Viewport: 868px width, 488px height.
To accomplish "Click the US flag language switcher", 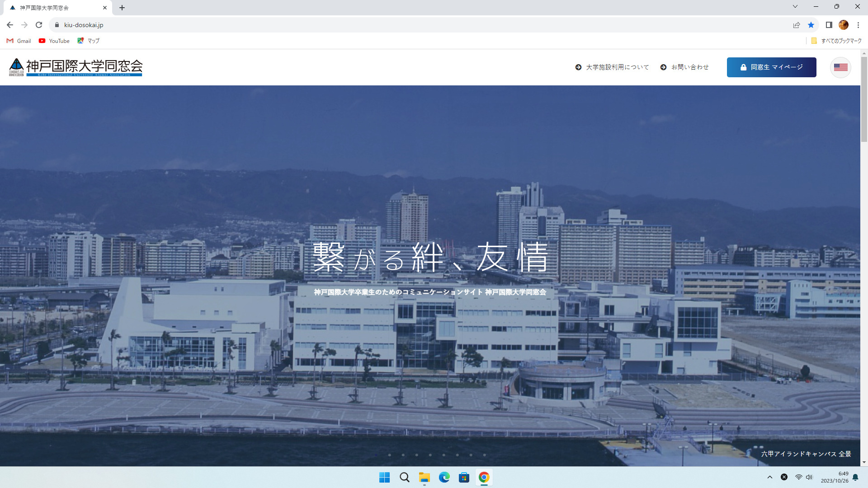I will [840, 67].
